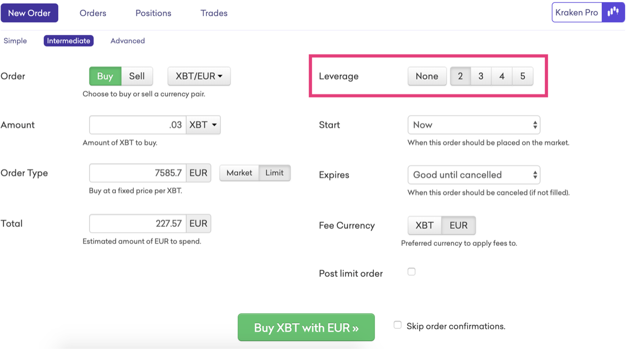Open the XBT amount unit dropdown
The image size is (644, 354).
pyautogui.click(x=203, y=125)
